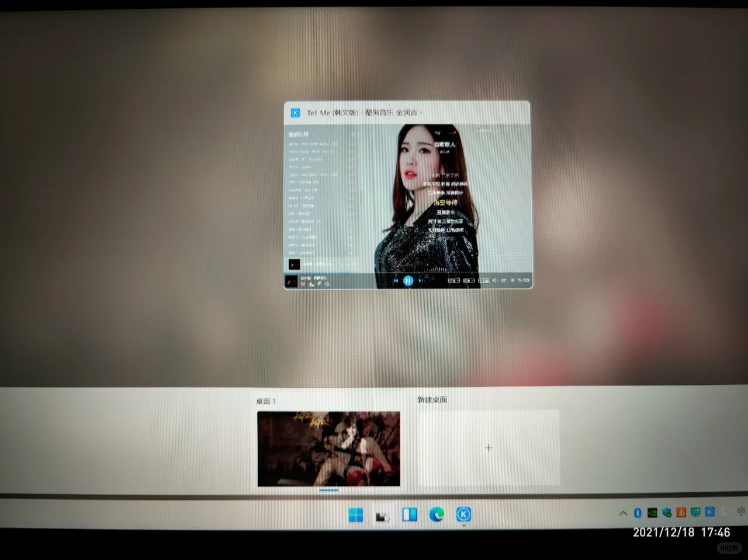Expand hidden icons with the system tray chevron
This screenshot has width=748, height=560.
coord(622,513)
